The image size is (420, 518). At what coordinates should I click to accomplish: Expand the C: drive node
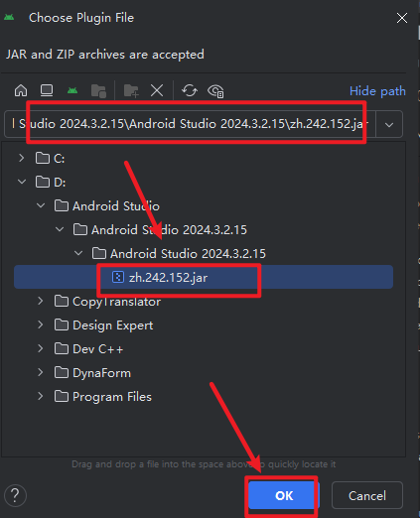(x=22, y=158)
